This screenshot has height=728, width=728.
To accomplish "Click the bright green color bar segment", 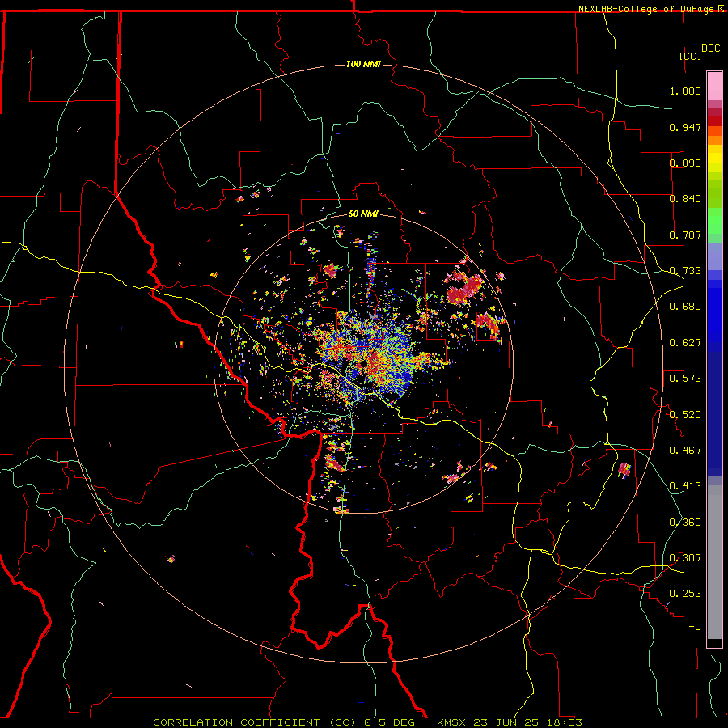I will [x=714, y=221].
